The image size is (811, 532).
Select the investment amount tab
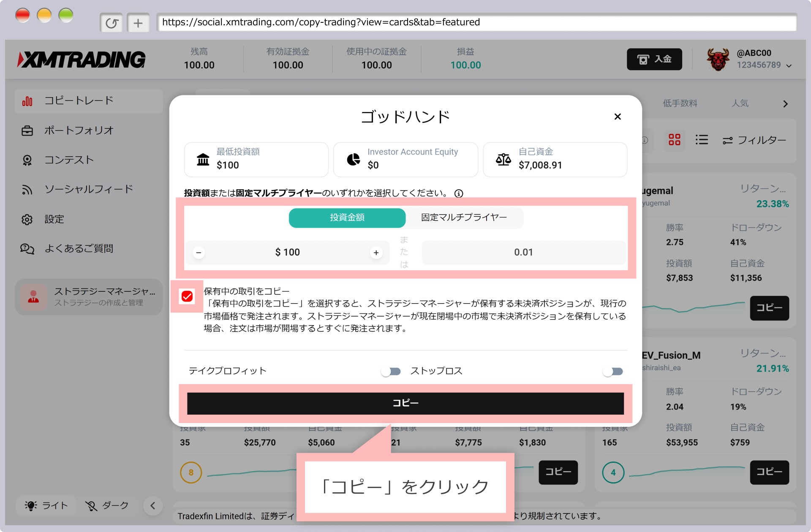click(x=347, y=217)
